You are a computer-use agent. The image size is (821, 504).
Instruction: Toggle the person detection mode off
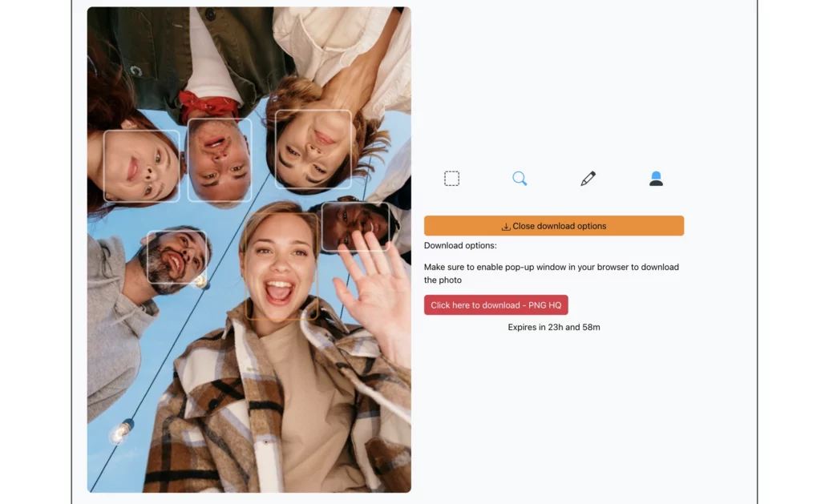[656, 178]
